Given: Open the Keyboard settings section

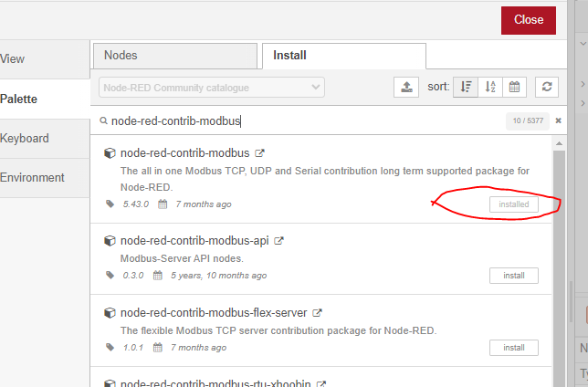Looking at the screenshot, I should pos(25,139).
